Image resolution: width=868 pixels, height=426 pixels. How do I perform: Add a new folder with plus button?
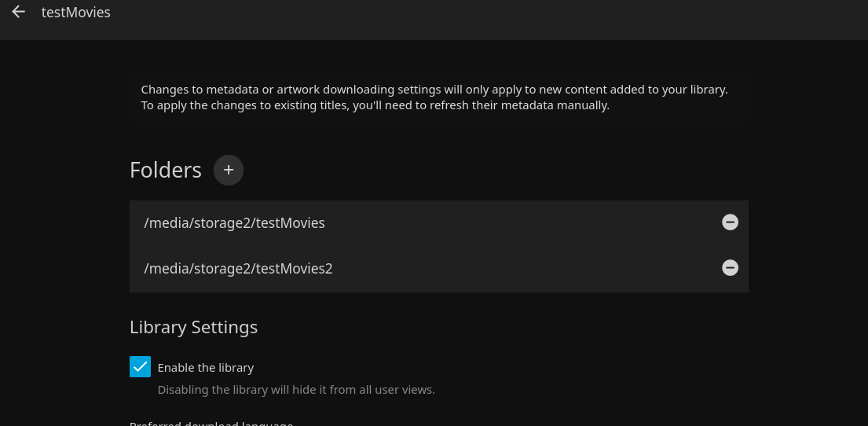click(229, 170)
